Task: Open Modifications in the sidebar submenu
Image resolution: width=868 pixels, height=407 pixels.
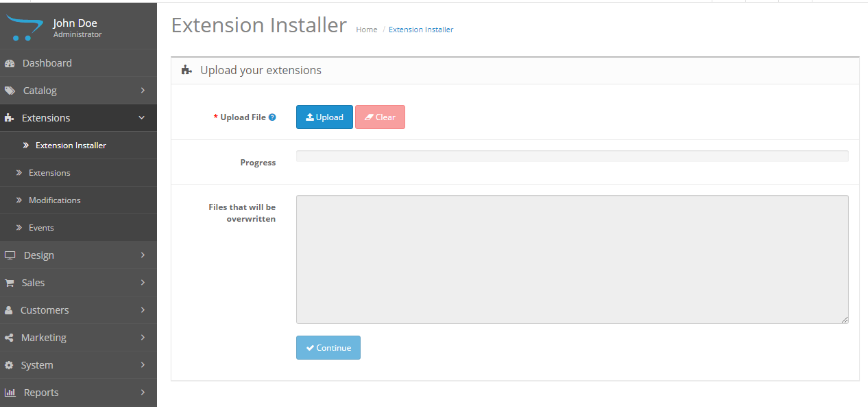Action: point(55,200)
